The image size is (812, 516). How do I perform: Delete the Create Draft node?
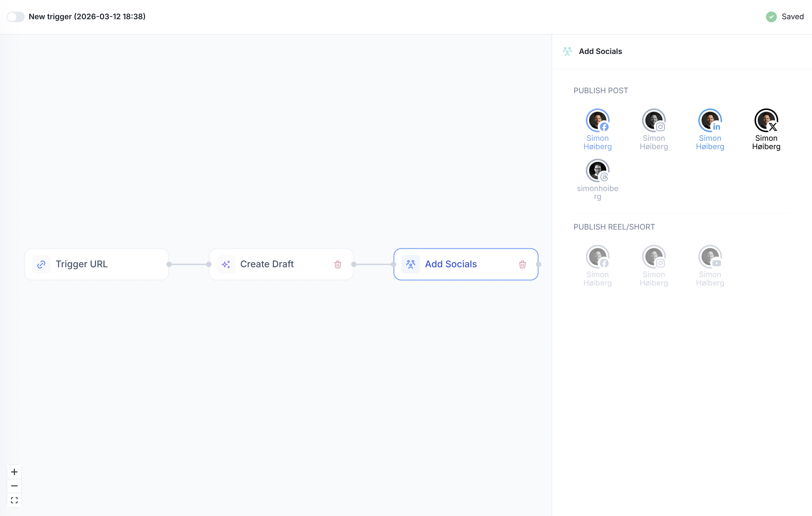tap(338, 264)
